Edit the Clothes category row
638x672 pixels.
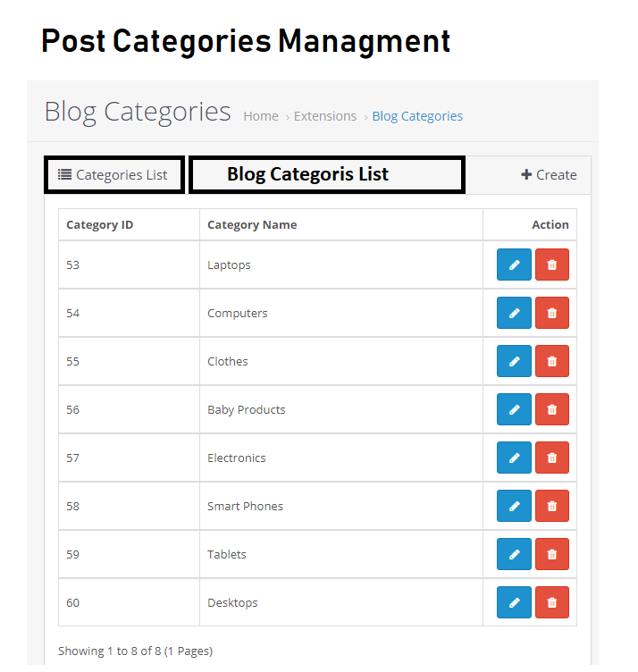click(x=514, y=361)
